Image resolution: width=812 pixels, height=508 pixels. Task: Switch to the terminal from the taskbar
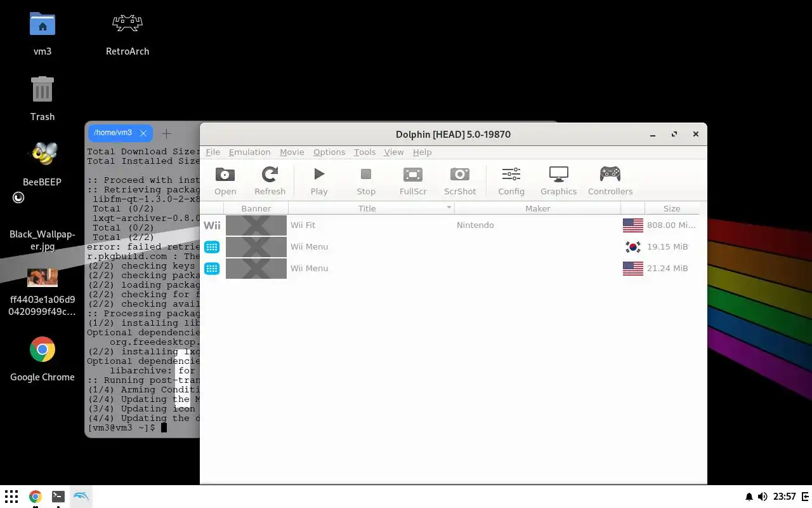(x=58, y=497)
